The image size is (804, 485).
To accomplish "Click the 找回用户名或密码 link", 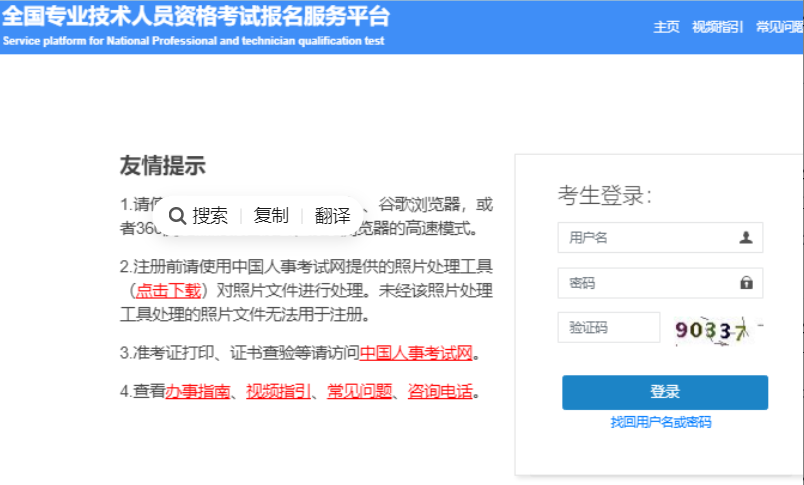I will (x=661, y=423).
